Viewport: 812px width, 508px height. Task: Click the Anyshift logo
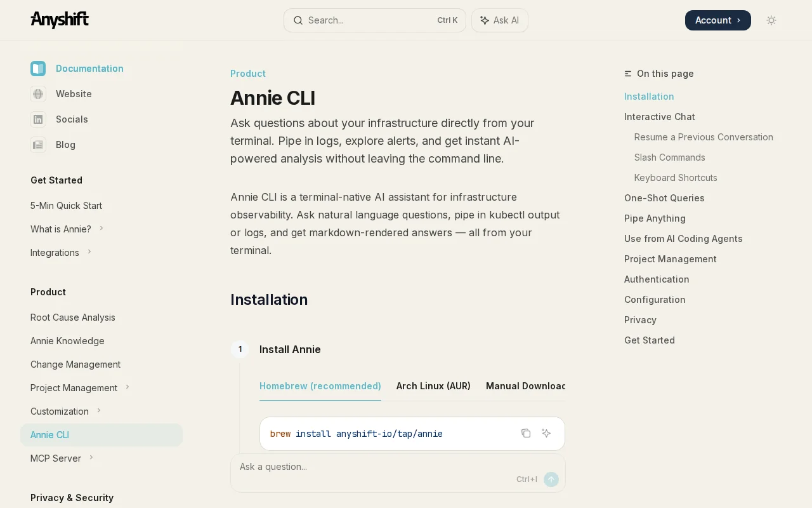click(x=60, y=20)
